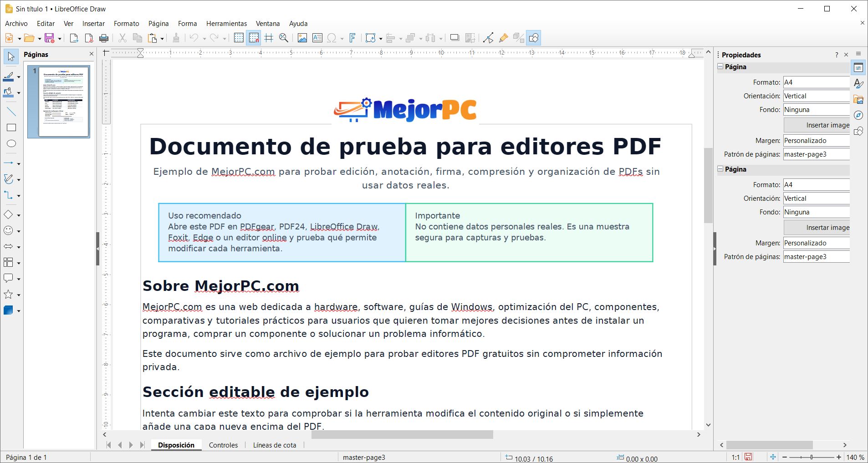Click the Insert Text Box icon
Viewport: 868px width, 463px height.
tap(317, 38)
